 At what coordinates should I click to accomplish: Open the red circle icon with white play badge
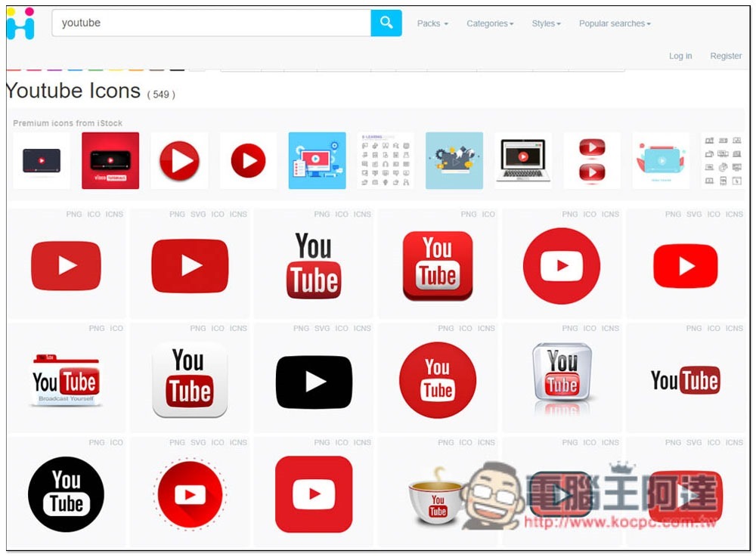click(562, 266)
